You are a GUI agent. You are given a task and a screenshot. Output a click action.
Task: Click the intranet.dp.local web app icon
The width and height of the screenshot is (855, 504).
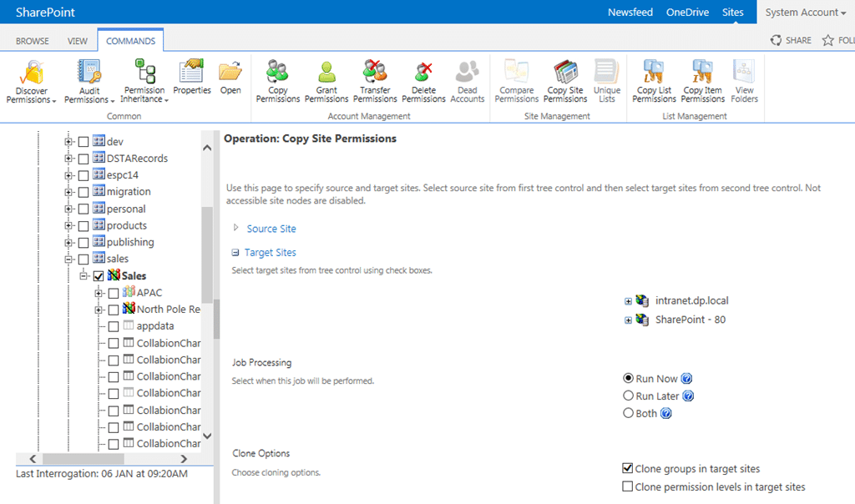click(642, 300)
